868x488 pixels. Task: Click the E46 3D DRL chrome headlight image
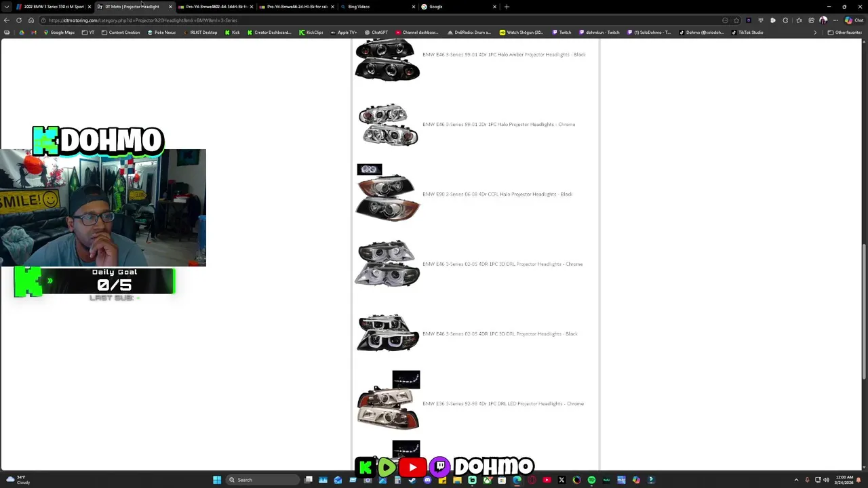coord(387,264)
